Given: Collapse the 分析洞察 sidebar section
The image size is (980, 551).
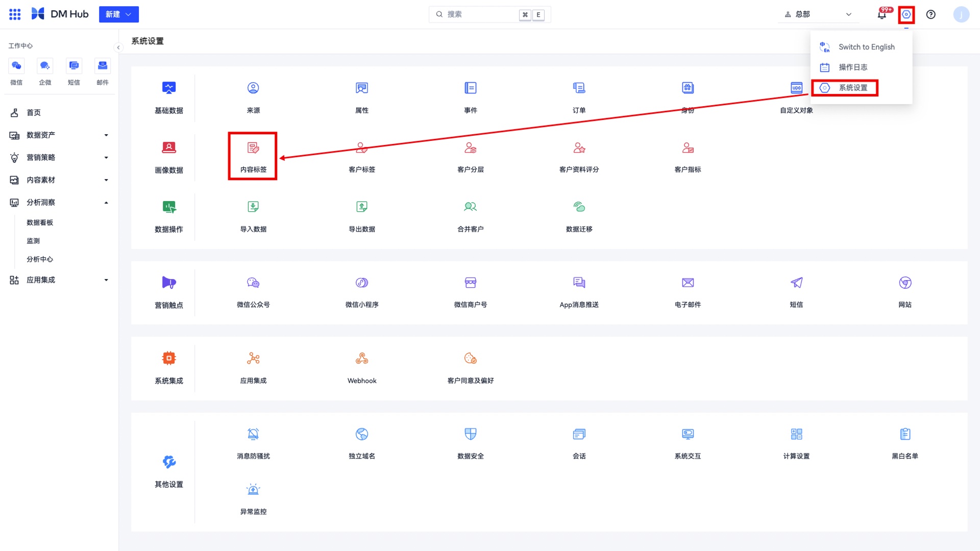Looking at the screenshot, I should point(59,203).
